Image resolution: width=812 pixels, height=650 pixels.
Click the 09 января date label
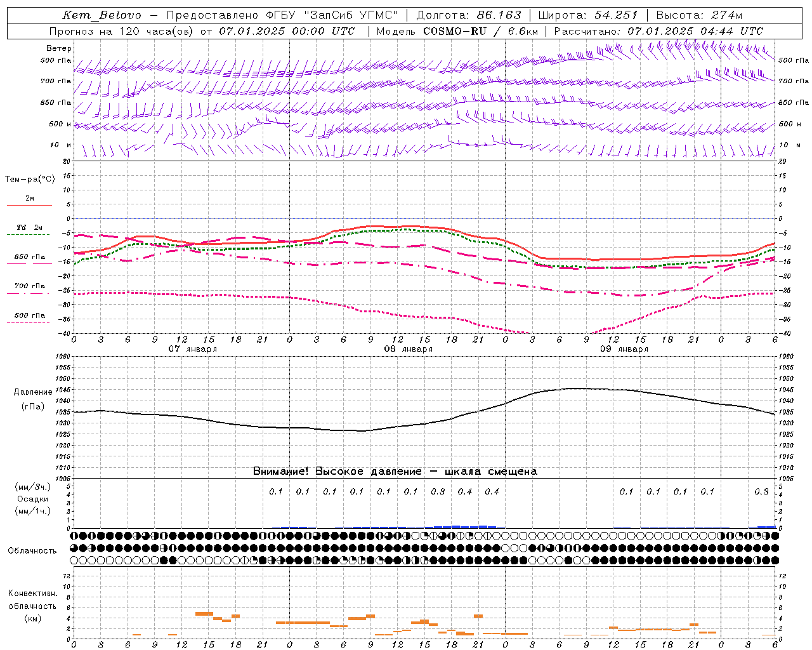tap(624, 348)
